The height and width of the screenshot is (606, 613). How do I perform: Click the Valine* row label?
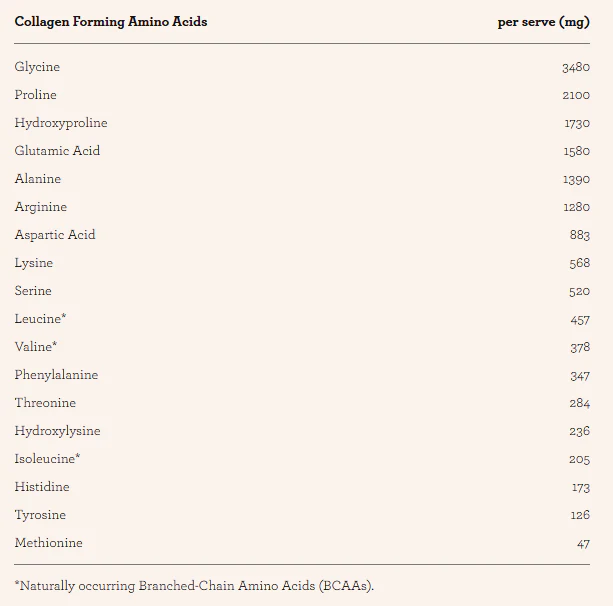click(x=36, y=347)
